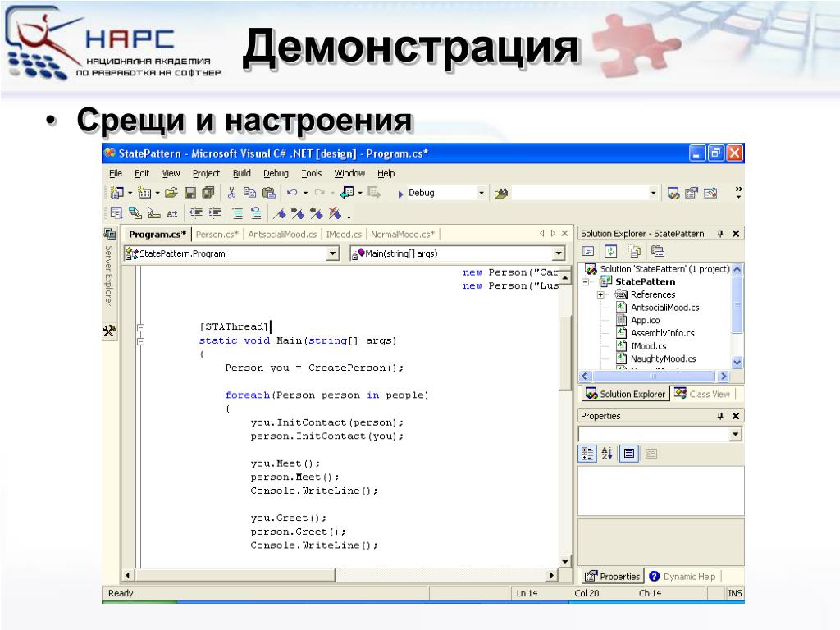Image resolution: width=840 pixels, height=630 pixels.
Task: Toggle auto-hide pushpin on Properties panel
Action: click(720, 416)
